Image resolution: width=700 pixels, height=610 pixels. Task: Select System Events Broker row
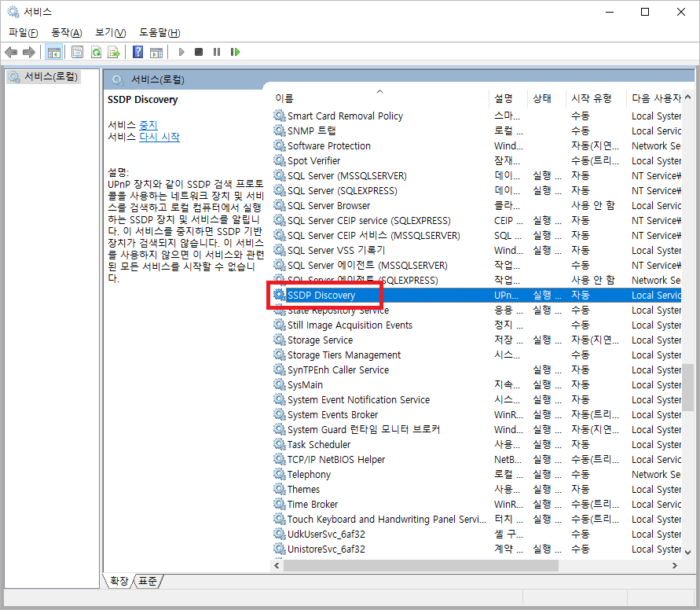pyautogui.click(x=477, y=414)
